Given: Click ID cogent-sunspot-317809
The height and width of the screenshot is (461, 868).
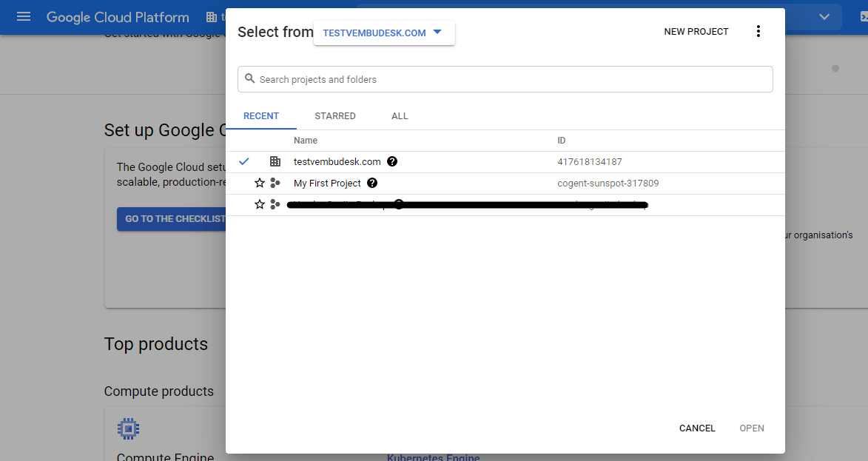Looking at the screenshot, I should point(608,184).
